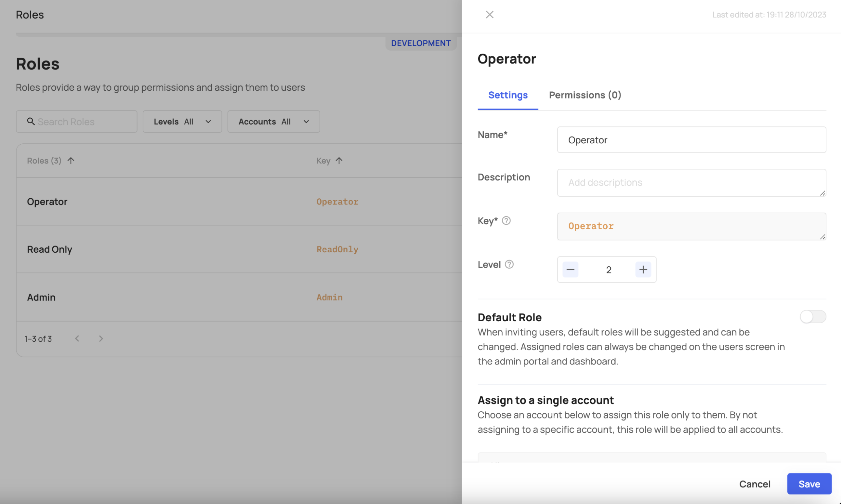Decrease the level with minus button

[570, 270]
